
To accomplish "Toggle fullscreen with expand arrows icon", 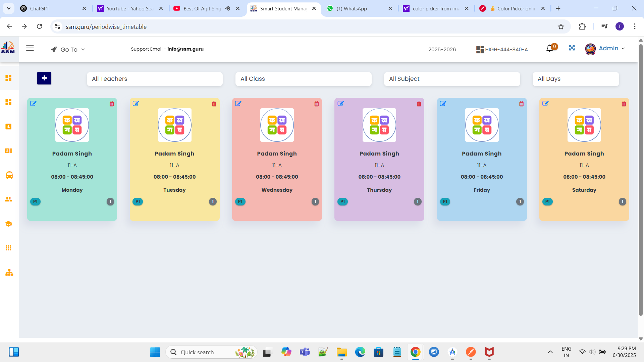I will click(x=572, y=48).
